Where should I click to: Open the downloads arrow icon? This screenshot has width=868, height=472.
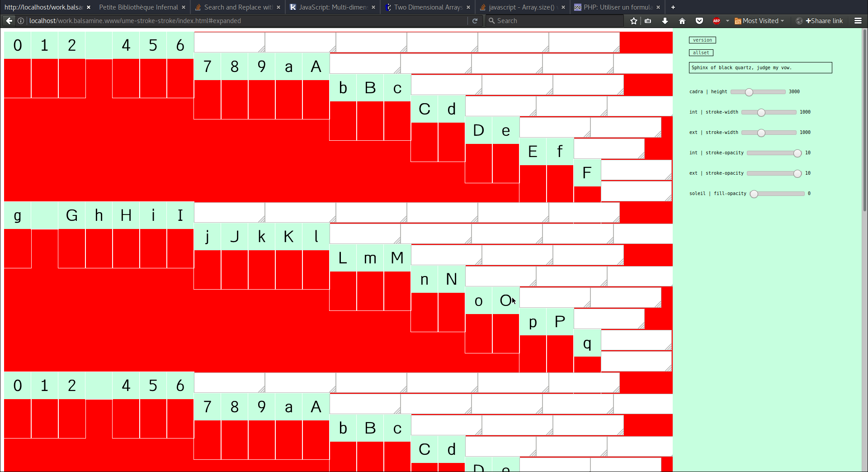(x=665, y=21)
